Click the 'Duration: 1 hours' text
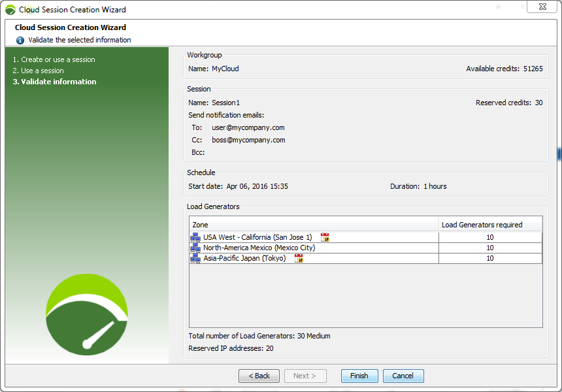The image size is (562, 392). [418, 186]
